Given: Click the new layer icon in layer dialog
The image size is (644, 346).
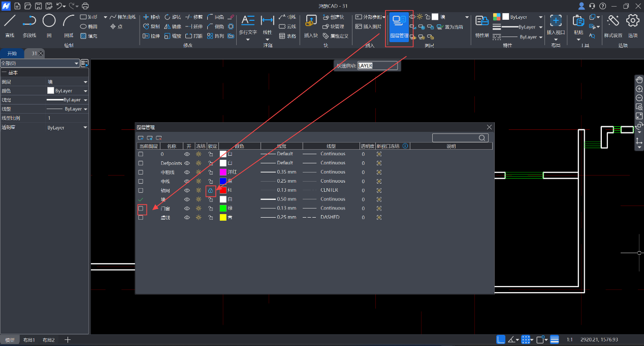Looking at the screenshot, I should click(x=141, y=137).
